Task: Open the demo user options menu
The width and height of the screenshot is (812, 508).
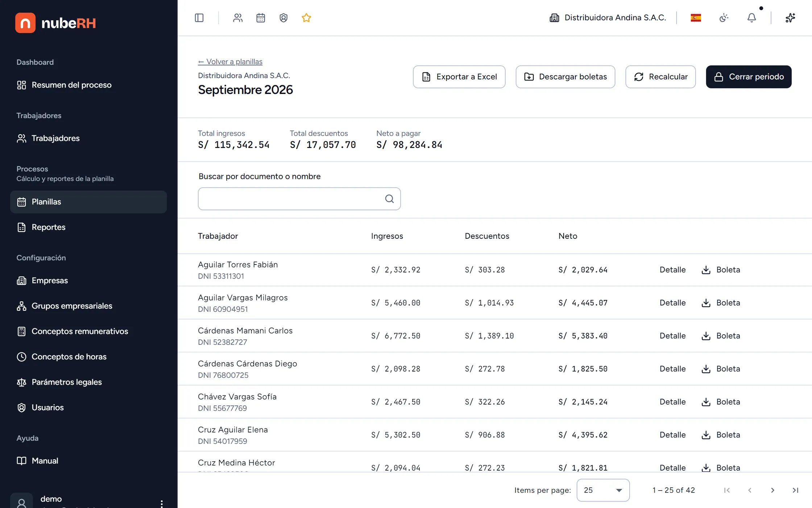Action: click(162, 503)
